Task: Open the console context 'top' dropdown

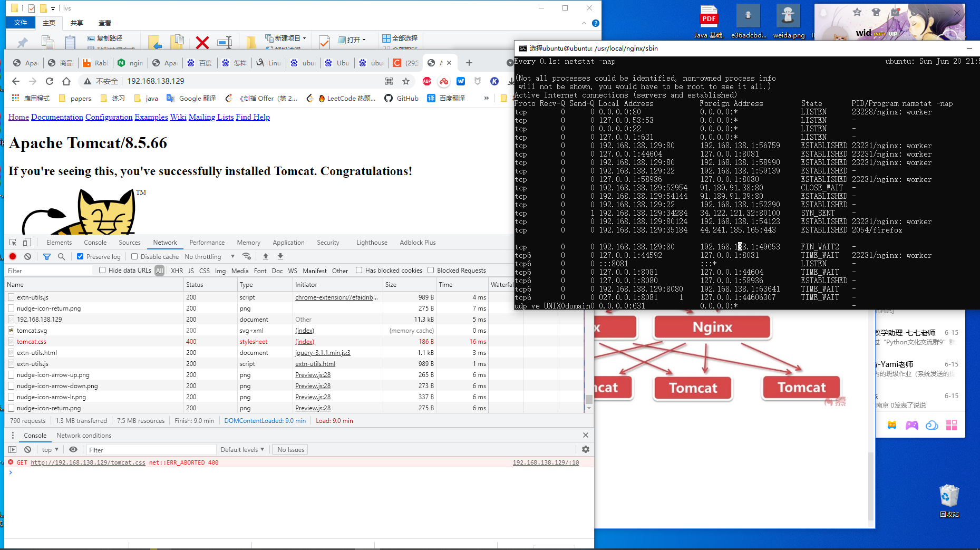Action: coord(50,450)
